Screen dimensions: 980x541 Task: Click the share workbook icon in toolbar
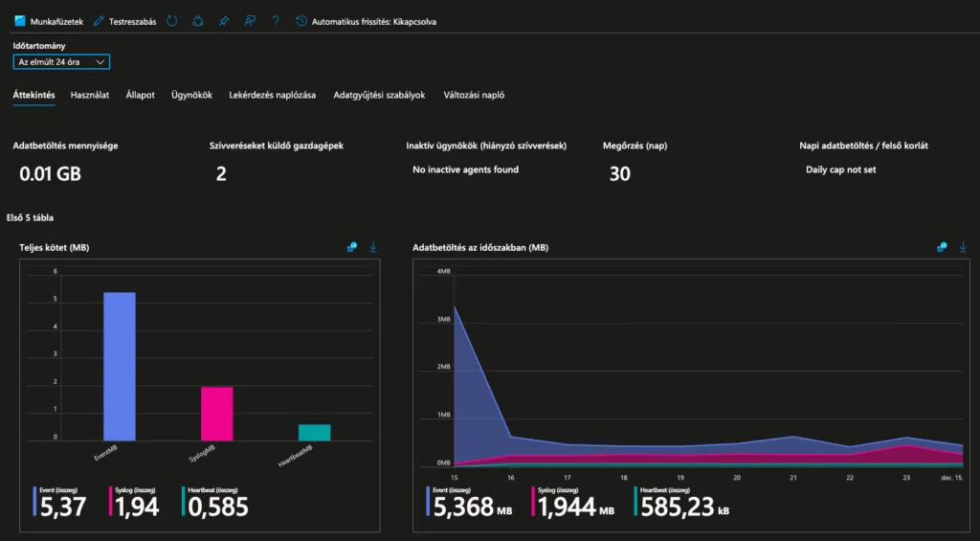pos(198,21)
